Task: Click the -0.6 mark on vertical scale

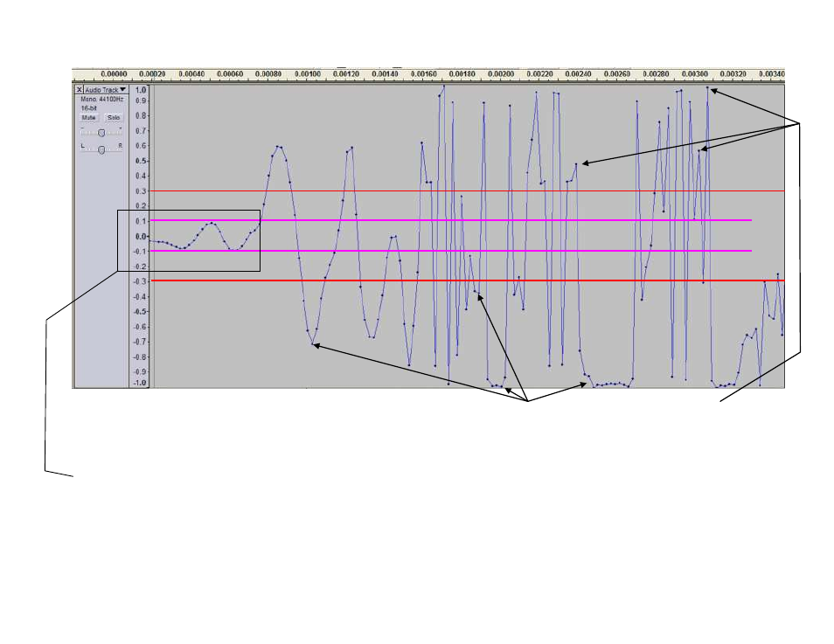Action: pyautogui.click(x=139, y=327)
